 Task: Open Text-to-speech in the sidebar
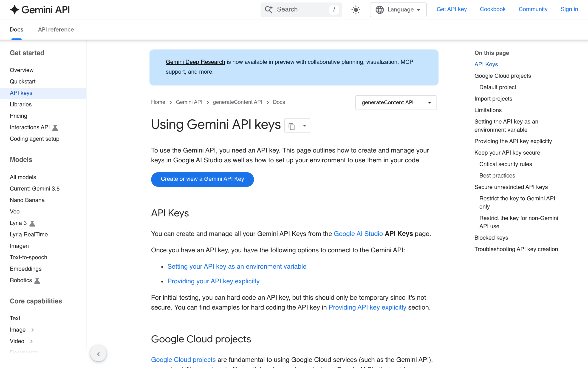tap(28, 257)
